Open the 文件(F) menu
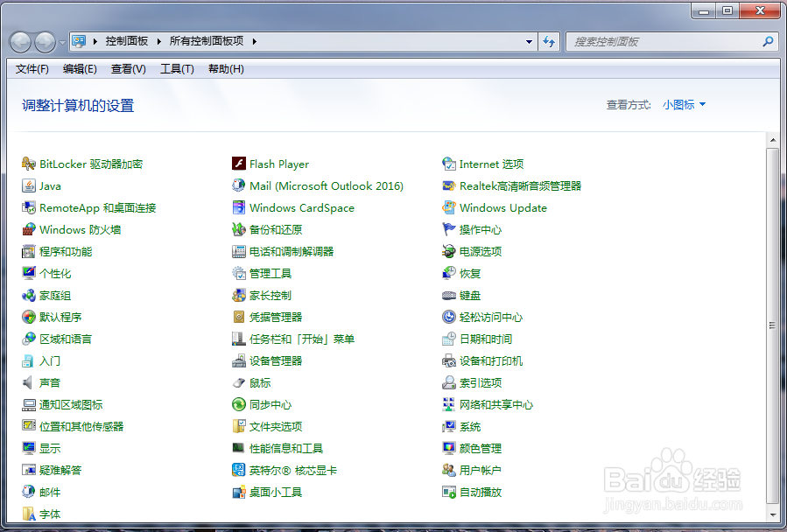This screenshot has width=787, height=532. click(x=32, y=69)
